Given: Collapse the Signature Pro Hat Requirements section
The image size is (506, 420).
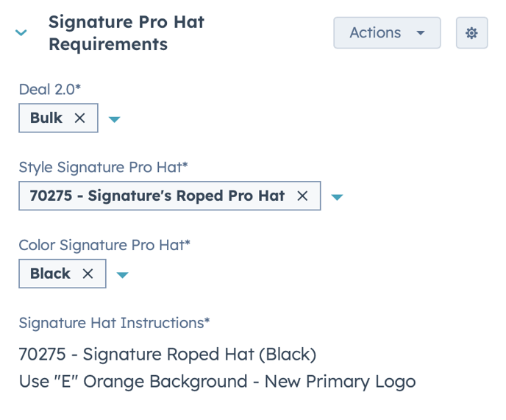Looking at the screenshot, I should click(x=21, y=33).
